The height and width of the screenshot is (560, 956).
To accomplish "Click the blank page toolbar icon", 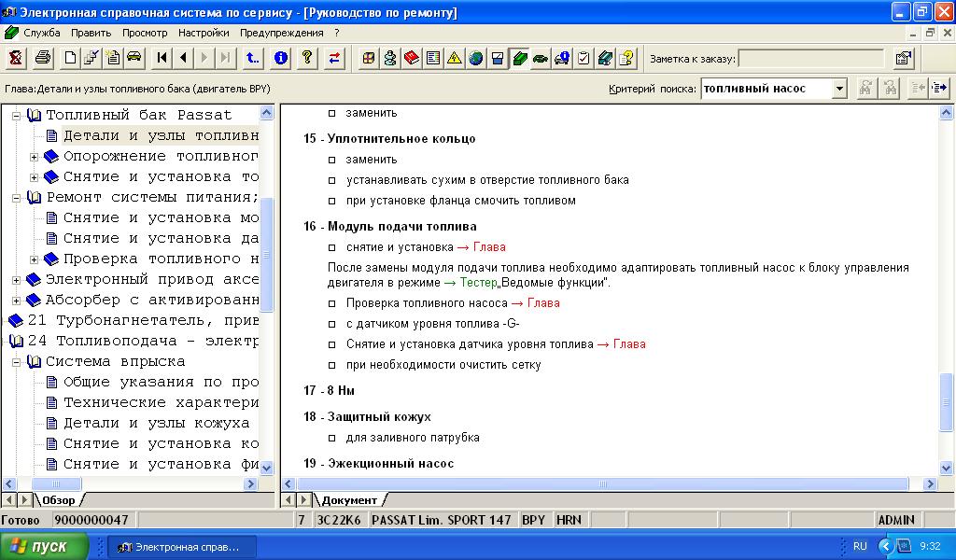I will pos(71,58).
